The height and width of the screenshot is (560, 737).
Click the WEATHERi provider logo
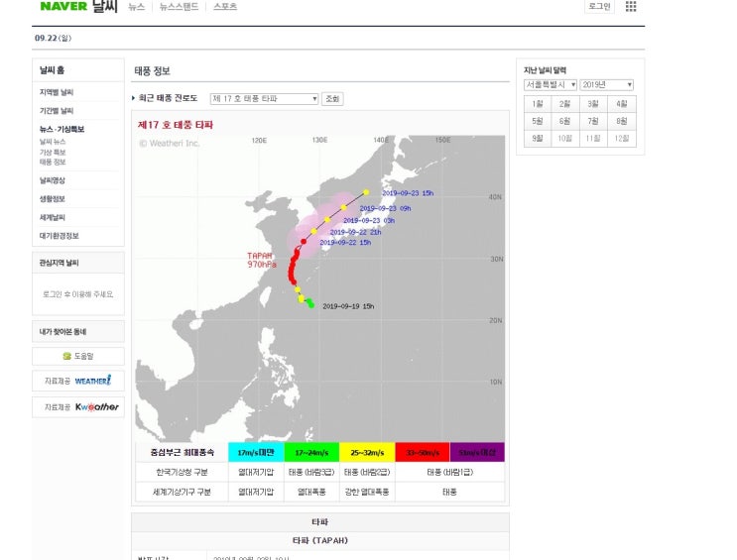pyautogui.click(x=93, y=381)
